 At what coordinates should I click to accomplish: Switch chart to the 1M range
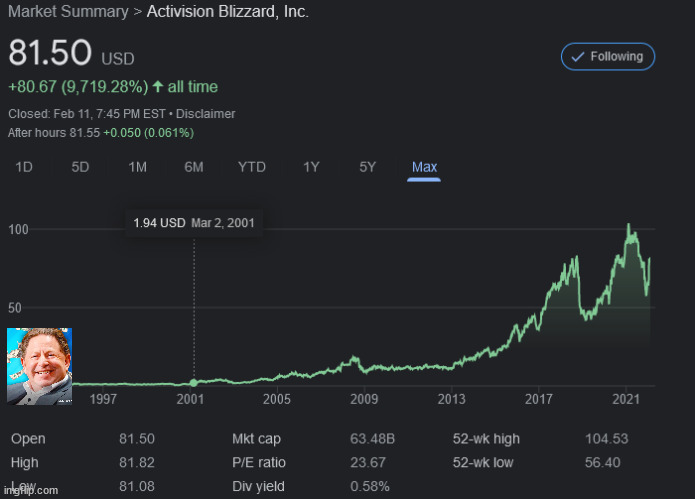[x=137, y=167]
